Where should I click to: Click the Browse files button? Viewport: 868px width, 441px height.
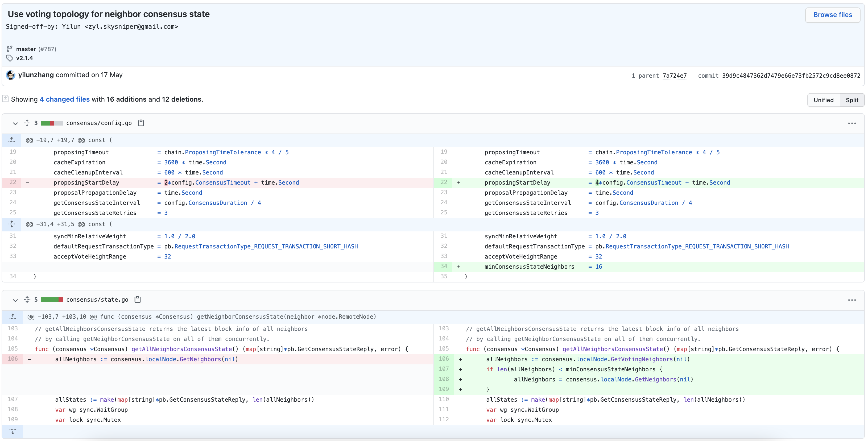point(832,15)
